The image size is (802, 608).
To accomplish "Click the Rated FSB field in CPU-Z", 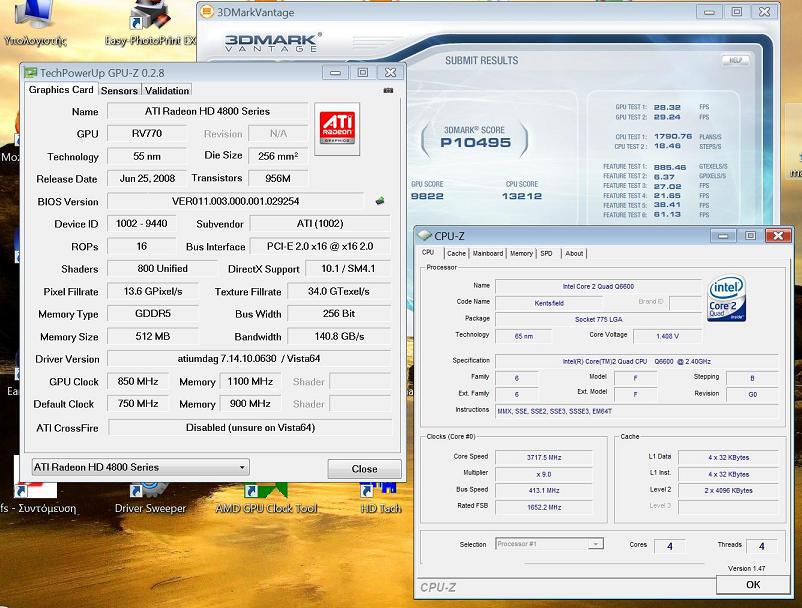I will tap(544, 507).
